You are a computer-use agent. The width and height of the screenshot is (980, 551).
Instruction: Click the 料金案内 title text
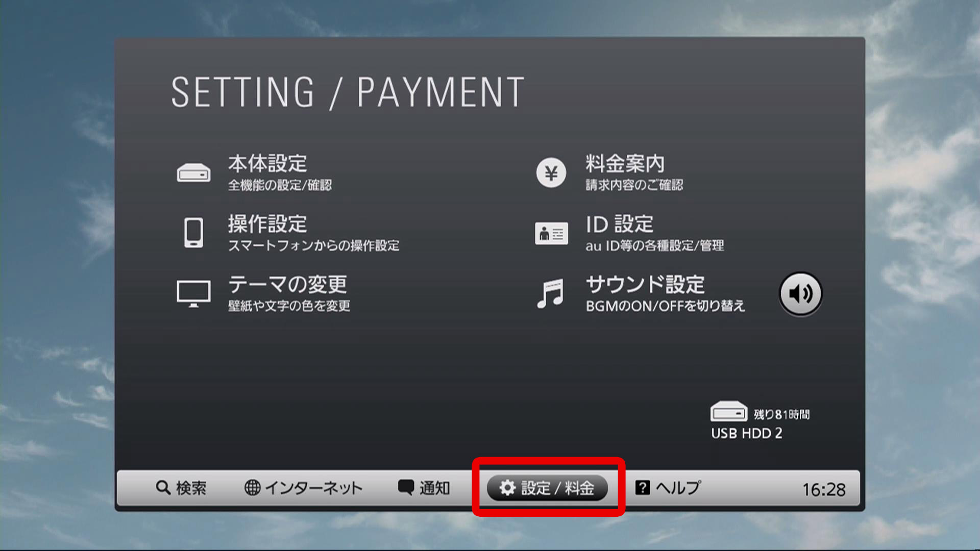click(x=625, y=164)
